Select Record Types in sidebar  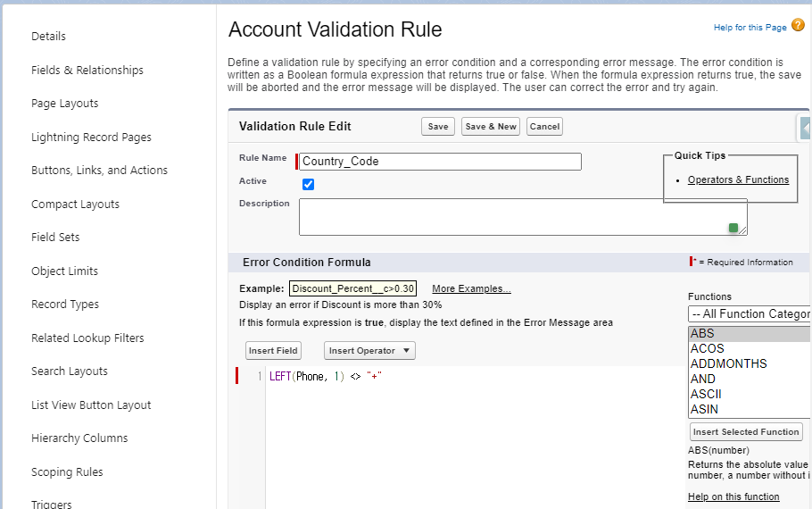click(65, 305)
